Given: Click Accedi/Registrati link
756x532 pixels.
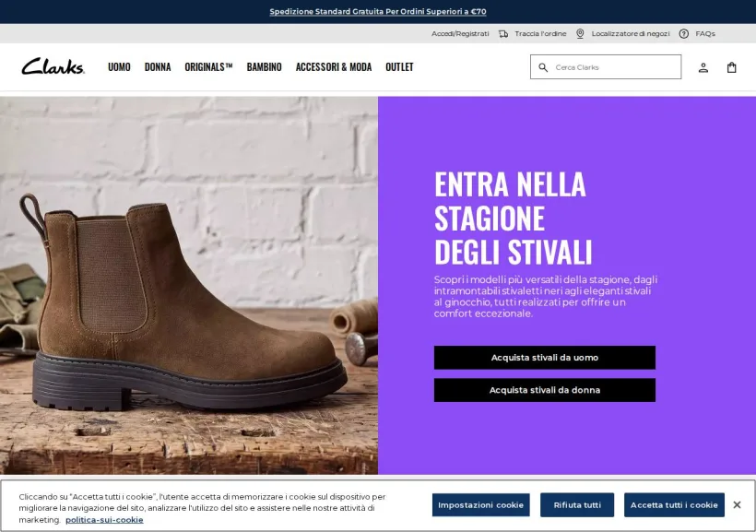Looking at the screenshot, I should point(460,34).
